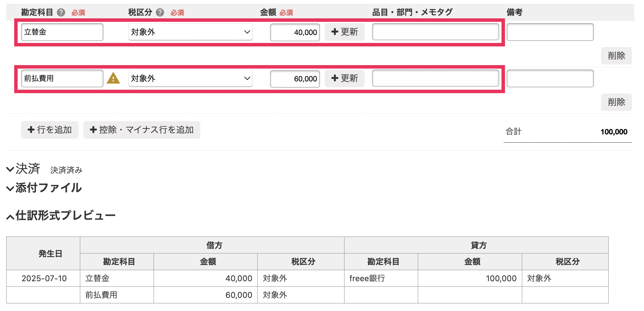Click 品目・部門・メモタグ column header

click(412, 12)
